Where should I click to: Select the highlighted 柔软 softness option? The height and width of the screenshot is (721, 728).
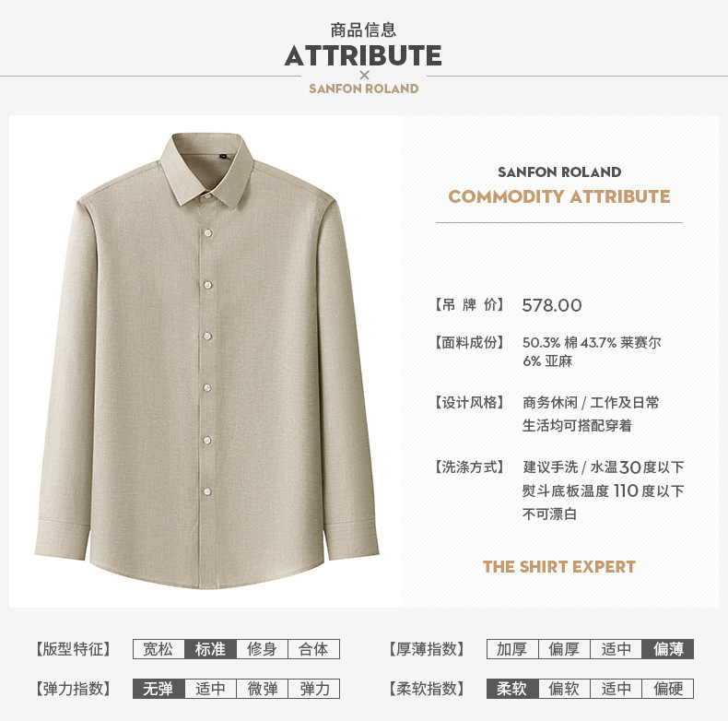[x=512, y=689]
